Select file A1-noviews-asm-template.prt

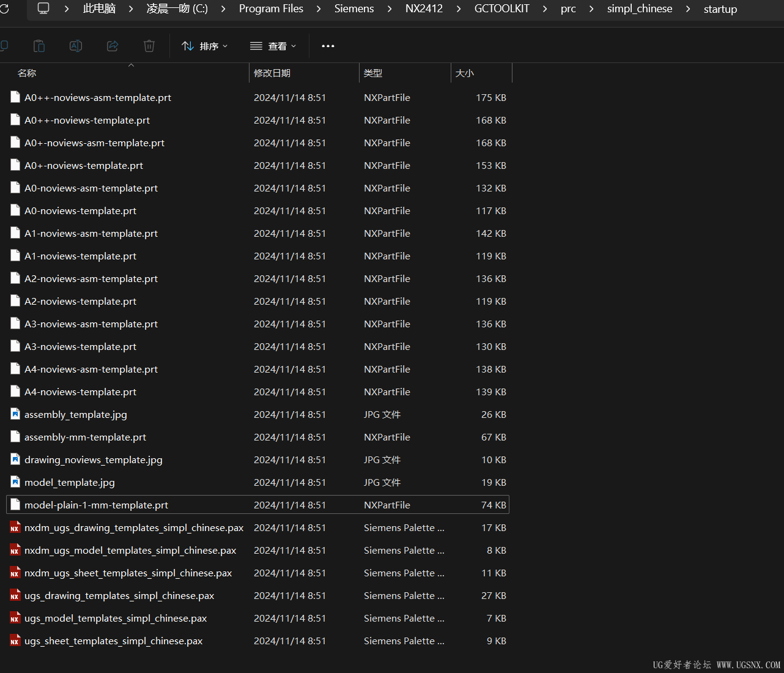(x=257, y=233)
